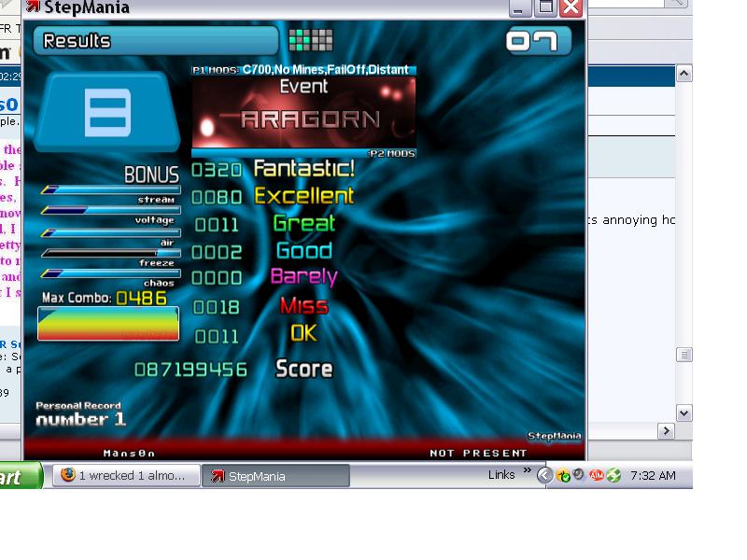Expand the Links toolbar chevron
The height and width of the screenshot is (560, 747).
click(x=527, y=470)
